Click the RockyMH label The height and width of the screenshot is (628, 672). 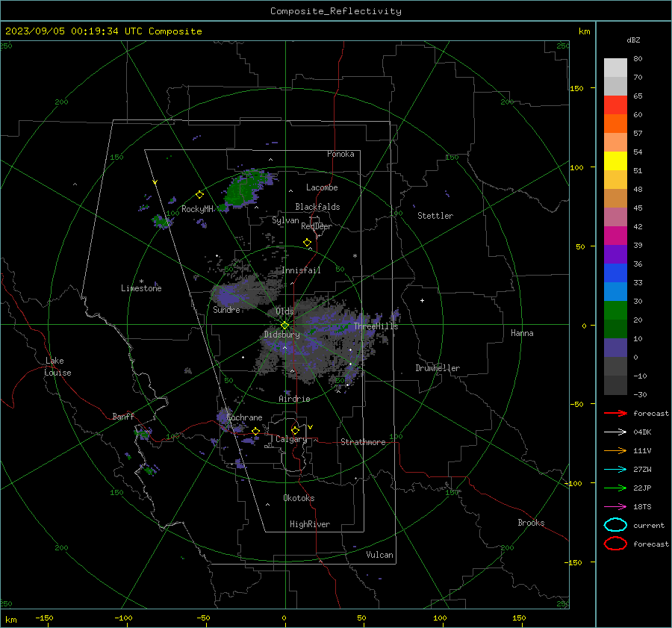pyautogui.click(x=197, y=209)
